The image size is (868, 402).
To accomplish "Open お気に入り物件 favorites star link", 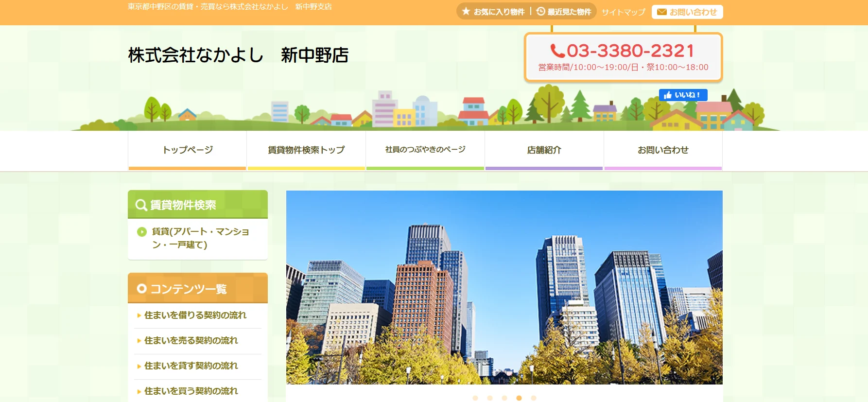I will click(x=493, y=12).
